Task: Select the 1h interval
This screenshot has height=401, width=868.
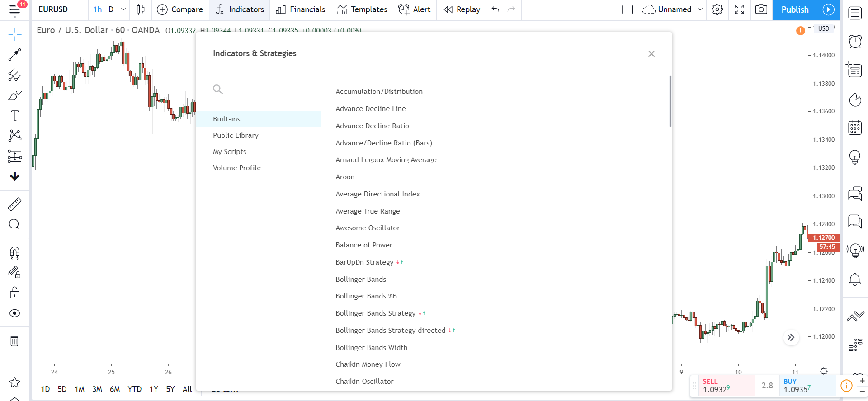Action: click(x=98, y=9)
